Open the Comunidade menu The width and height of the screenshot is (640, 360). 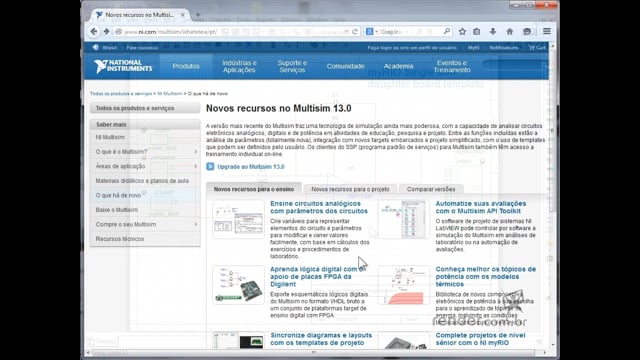[345, 66]
